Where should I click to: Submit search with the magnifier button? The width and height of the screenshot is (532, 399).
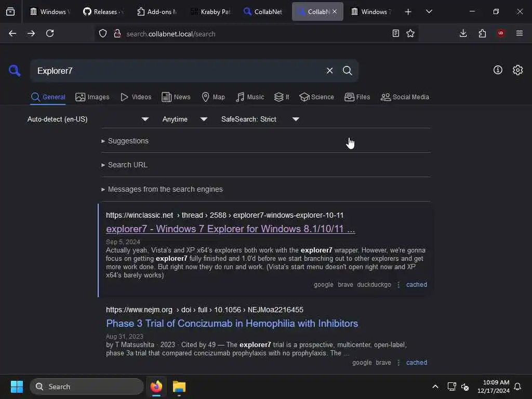(348, 71)
